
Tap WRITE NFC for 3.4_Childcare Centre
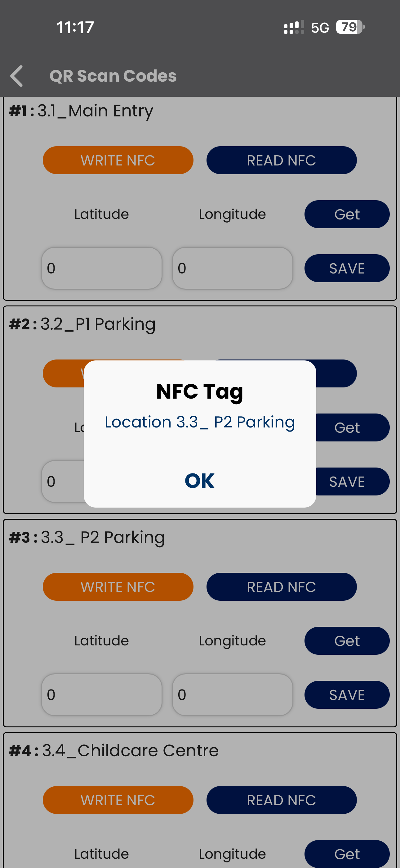pyautogui.click(x=118, y=800)
